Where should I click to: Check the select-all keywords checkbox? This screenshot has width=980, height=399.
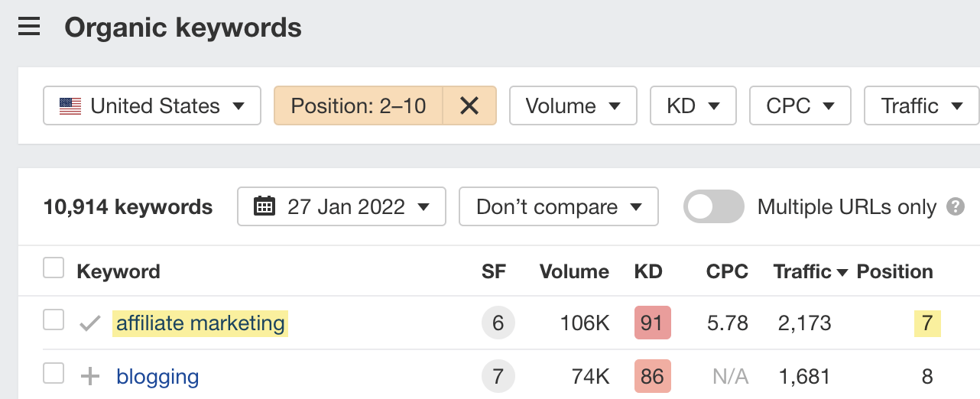(54, 268)
